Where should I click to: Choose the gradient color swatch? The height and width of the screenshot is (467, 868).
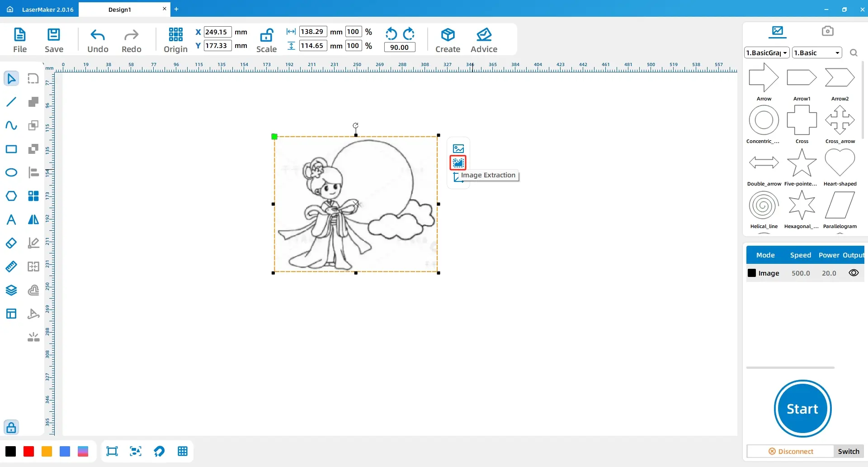(83, 451)
